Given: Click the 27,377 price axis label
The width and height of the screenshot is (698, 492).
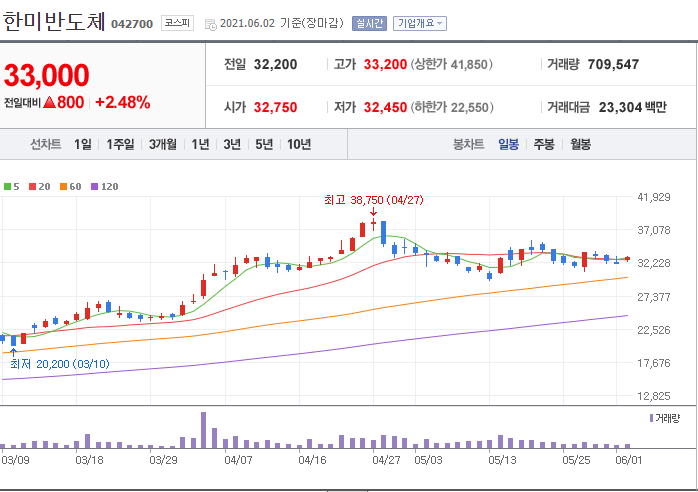Looking at the screenshot, I should coord(654,297).
